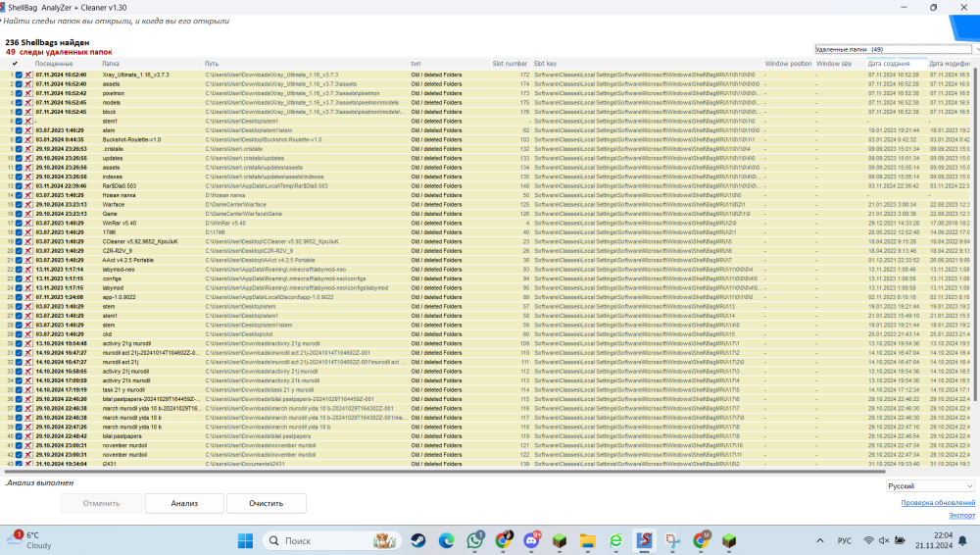The image size is (980, 555).
Task: Click the Дата создания column header
Action: 888,63
